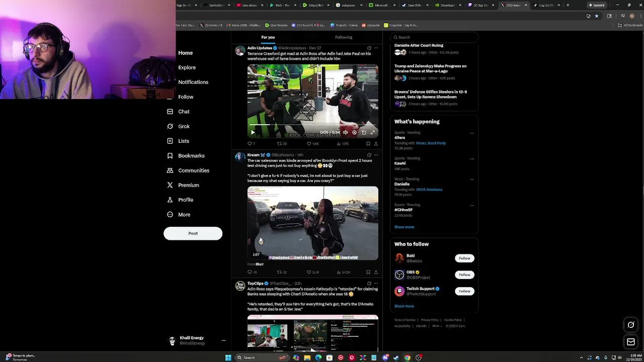
Task: Click the Communities icon in sidebar
Action: [170, 170]
